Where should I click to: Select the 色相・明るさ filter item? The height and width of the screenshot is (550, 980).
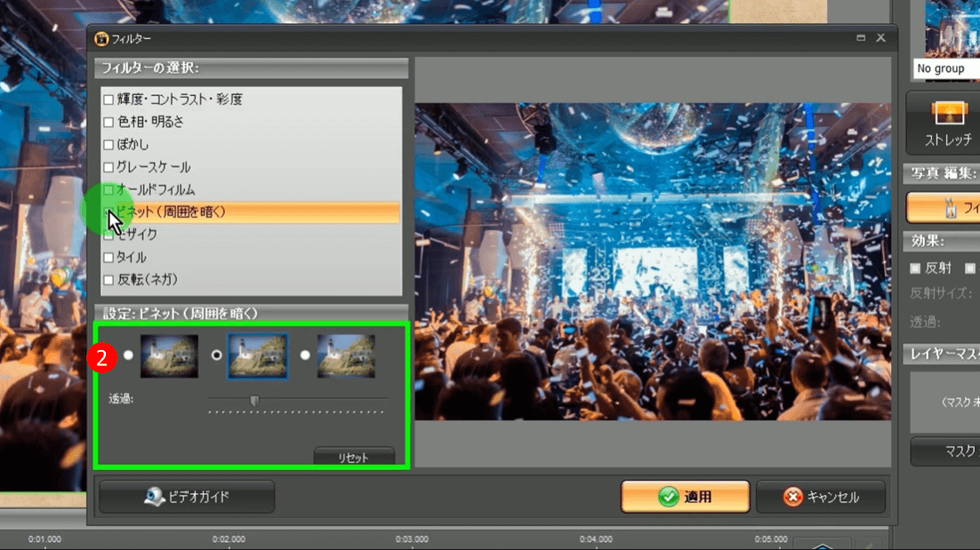coord(150,122)
